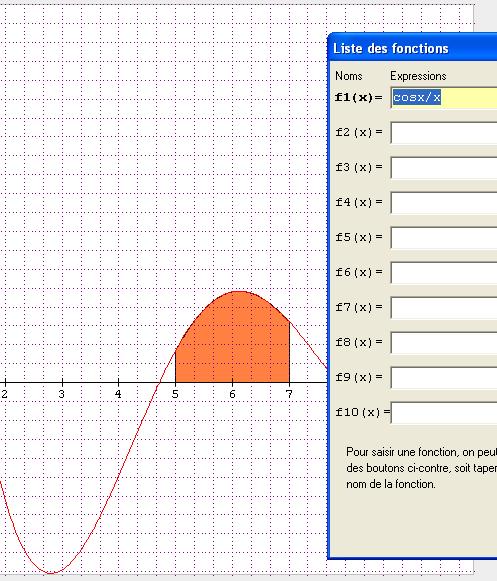Screen dimensions: 497x581
Task: Click the empty f9(x) expression field
Action: 444,378
